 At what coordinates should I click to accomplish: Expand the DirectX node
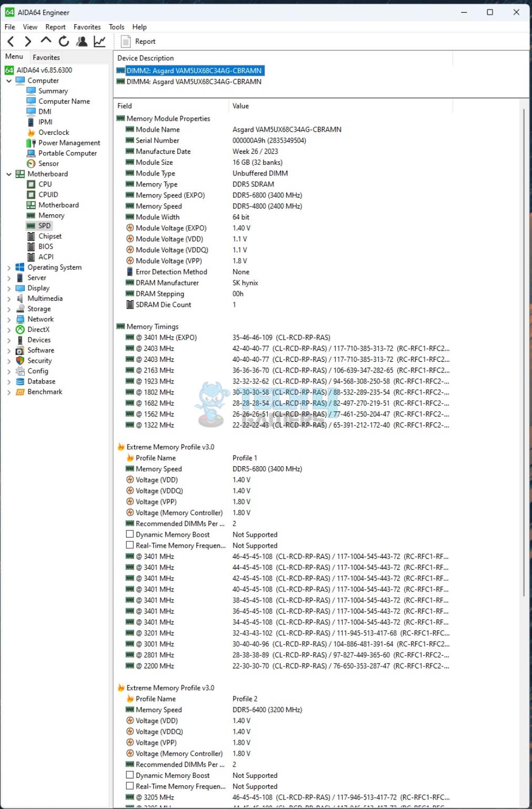click(9, 330)
